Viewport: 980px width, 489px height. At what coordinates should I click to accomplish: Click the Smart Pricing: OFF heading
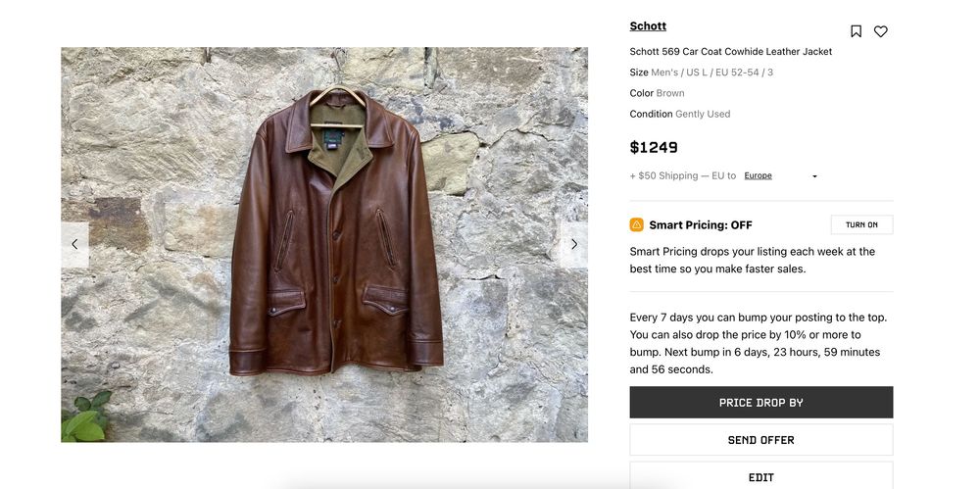tap(700, 225)
